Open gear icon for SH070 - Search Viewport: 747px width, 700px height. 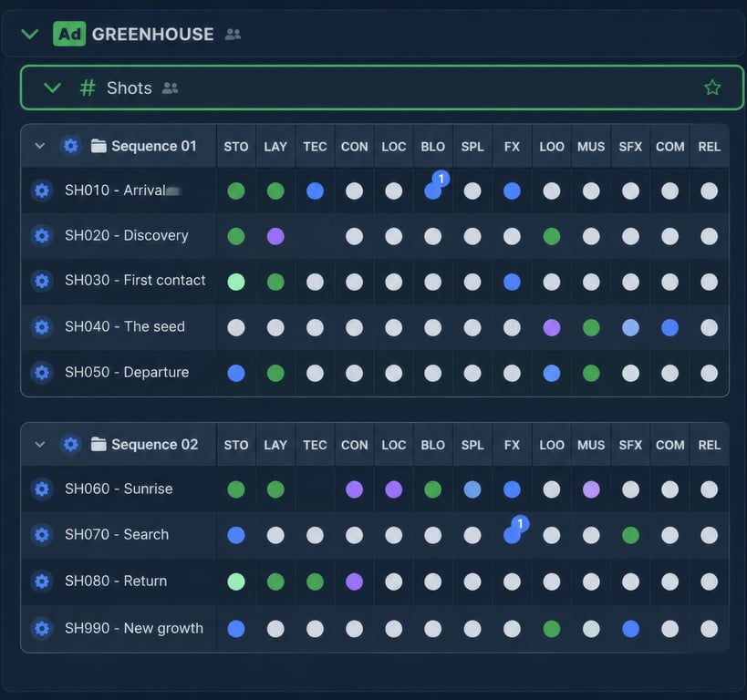pyautogui.click(x=42, y=535)
